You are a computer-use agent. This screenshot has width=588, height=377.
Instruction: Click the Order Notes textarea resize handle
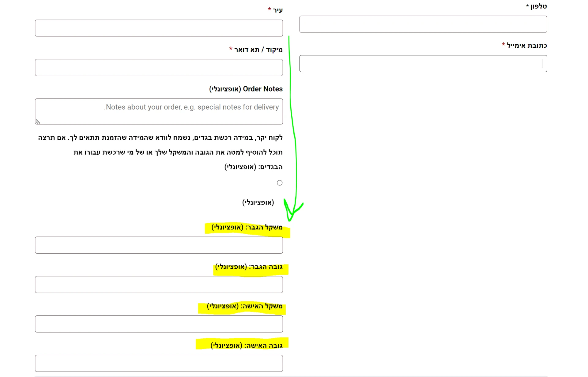click(x=38, y=122)
